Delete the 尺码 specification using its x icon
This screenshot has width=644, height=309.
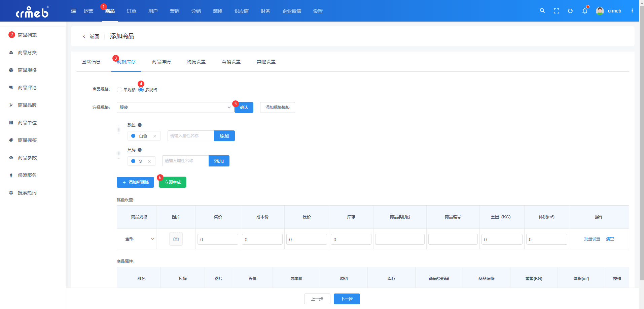point(140,150)
